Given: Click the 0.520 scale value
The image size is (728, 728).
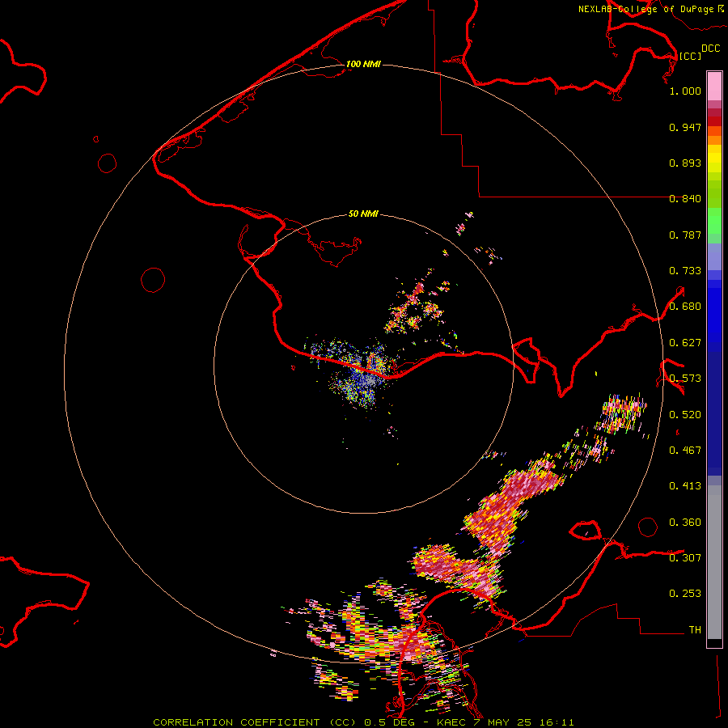Looking at the screenshot, I should pyautogui.click(x=685, y=415).
